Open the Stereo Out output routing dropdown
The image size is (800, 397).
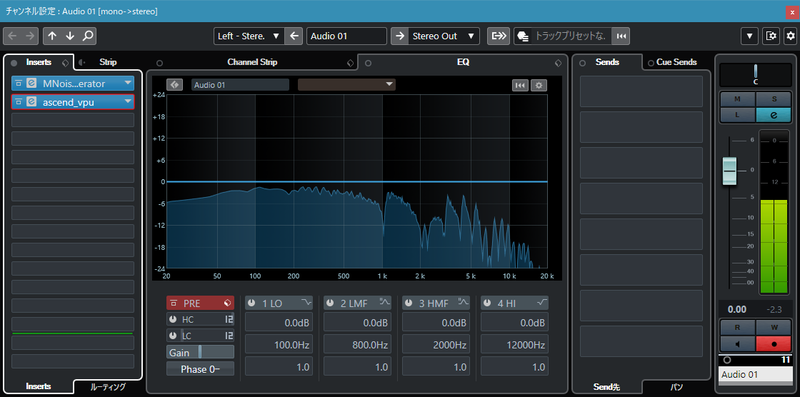tap(443, 36)
